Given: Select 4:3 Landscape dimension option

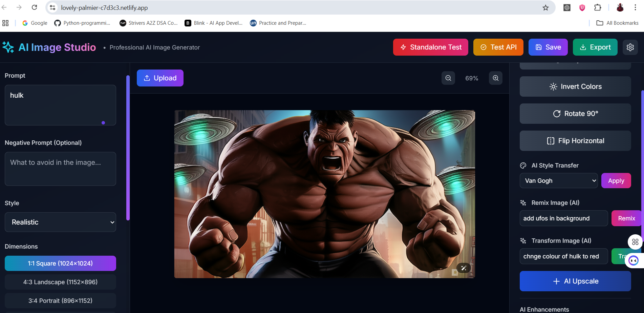Looking at the screenshot, I should pyautogui.click(x=60, y=282).
